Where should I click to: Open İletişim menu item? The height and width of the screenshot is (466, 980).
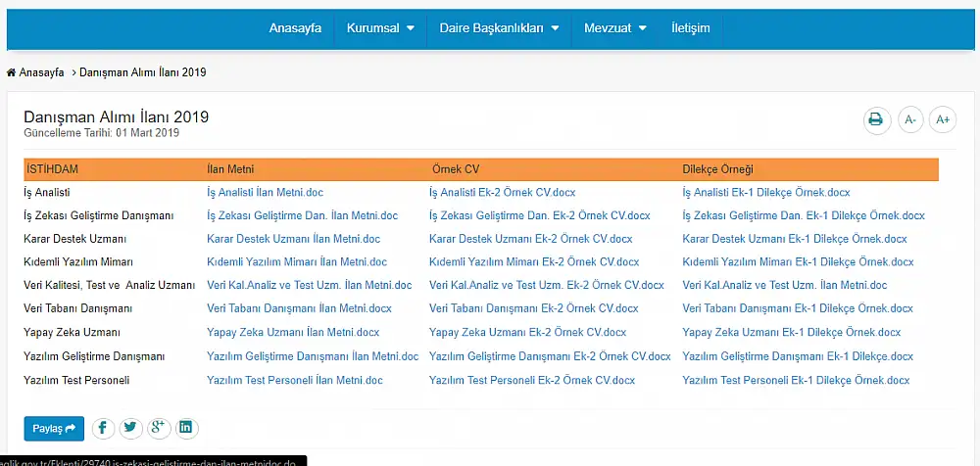click(690, 28)
